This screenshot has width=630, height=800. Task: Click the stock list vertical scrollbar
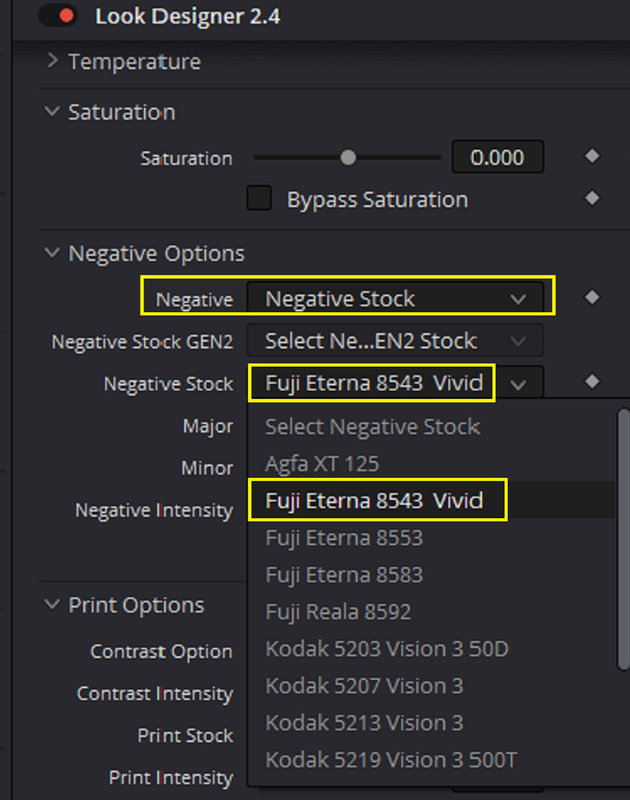tap(623, 539)
